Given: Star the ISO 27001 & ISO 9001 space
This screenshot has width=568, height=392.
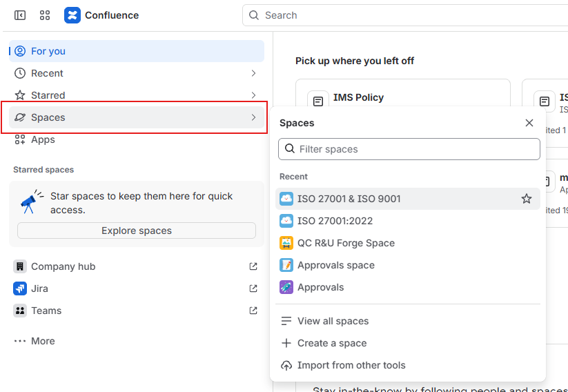Looking at the screenshot, I should coord(527,199).
